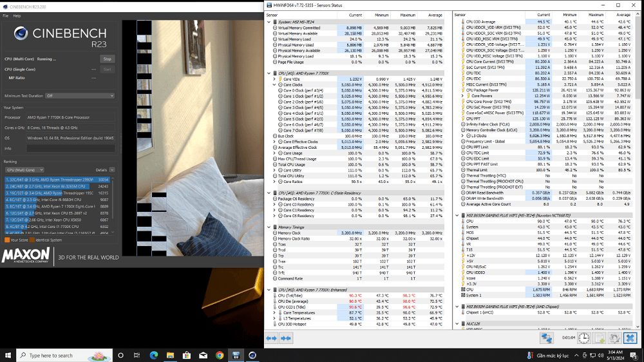Open Cinebench File menu

(x=5, y=15)
